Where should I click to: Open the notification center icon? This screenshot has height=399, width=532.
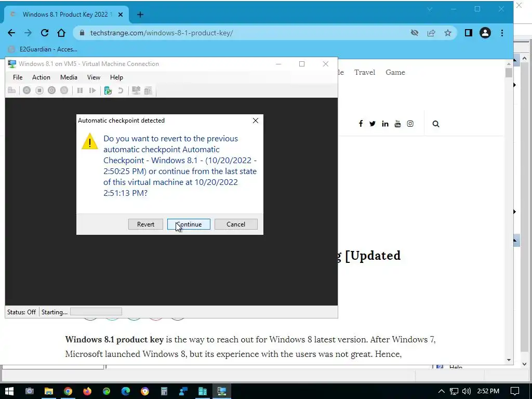515,391
